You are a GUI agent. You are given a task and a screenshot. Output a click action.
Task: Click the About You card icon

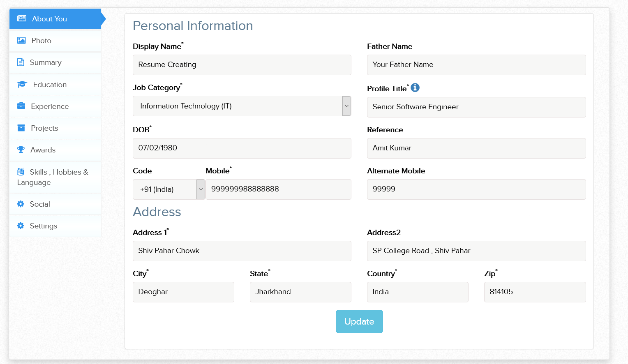tap(21, 18)
